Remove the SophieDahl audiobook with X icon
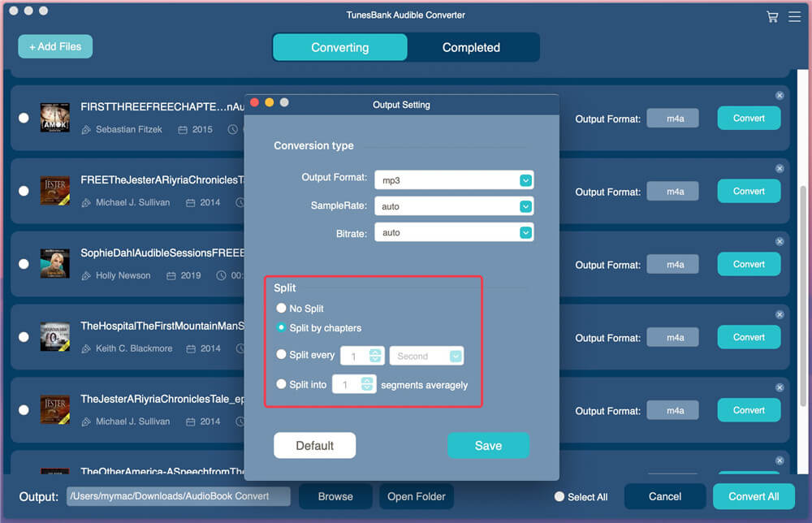Image resolution: width=812 pixels, height=523 pixels. (780, 241)
